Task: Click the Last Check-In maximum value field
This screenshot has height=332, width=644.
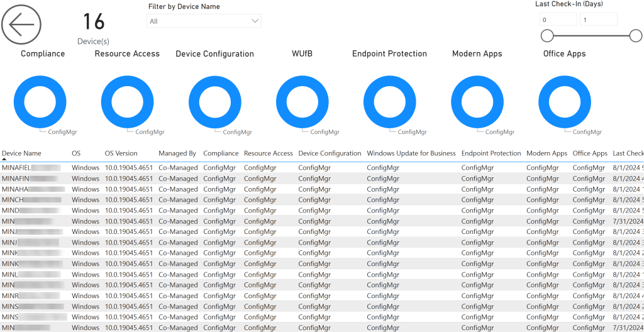Action: point(599,19)
